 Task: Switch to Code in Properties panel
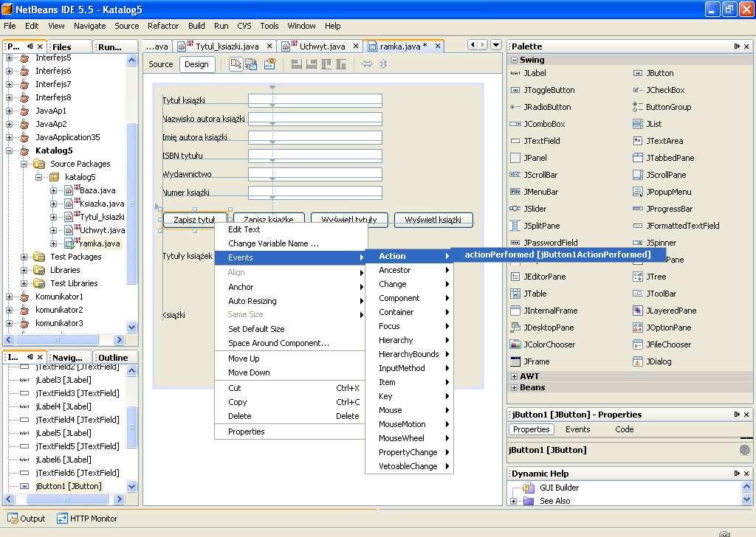point(625,429)
